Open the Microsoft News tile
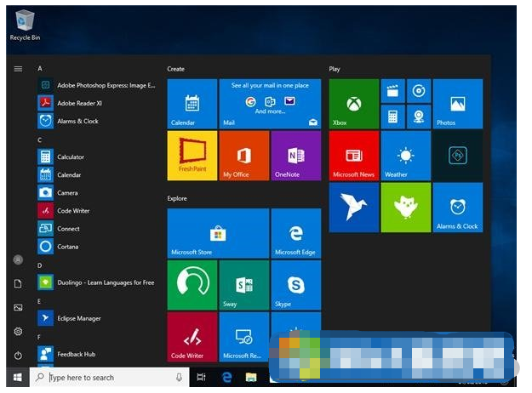532x393 pixels. 353,156
